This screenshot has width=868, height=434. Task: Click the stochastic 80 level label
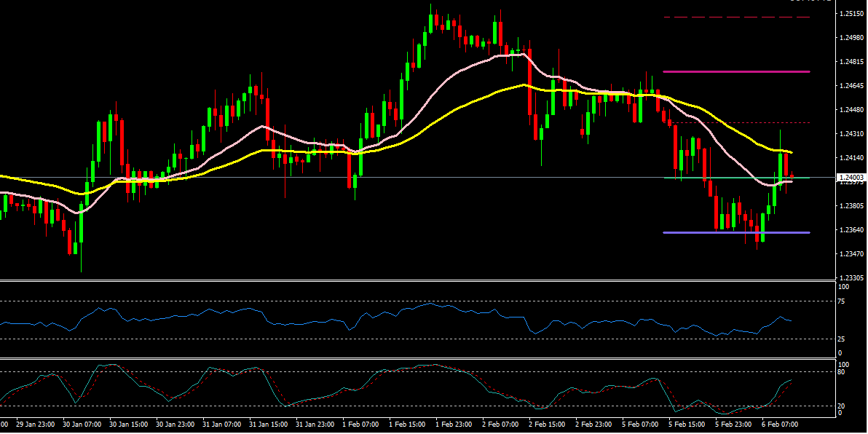click(x=843, y=372)
